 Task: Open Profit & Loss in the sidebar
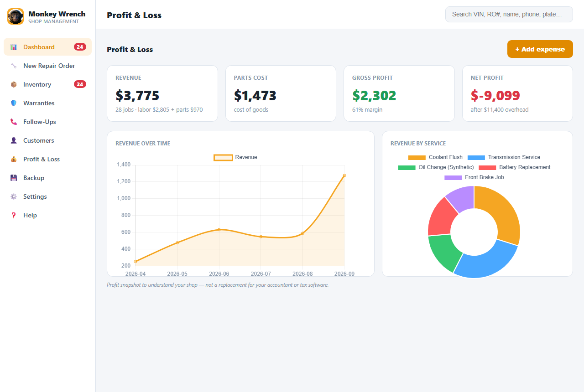(x=47, y=159)
